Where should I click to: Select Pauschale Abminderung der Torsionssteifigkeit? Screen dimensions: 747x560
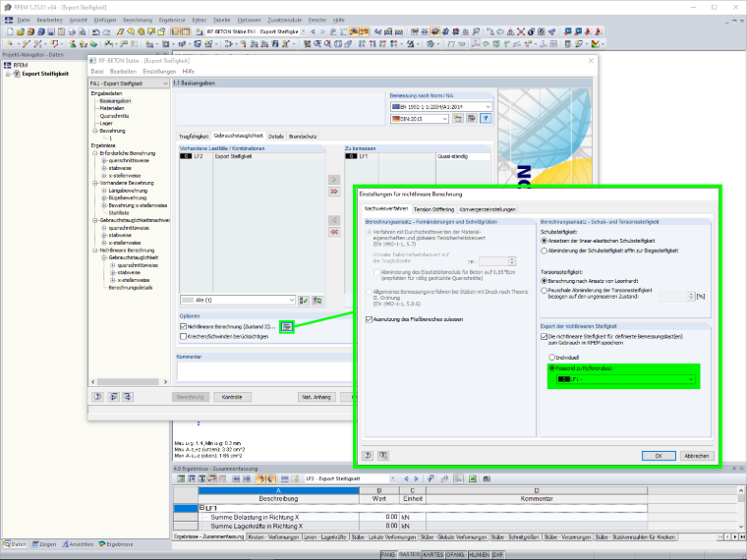coord(545,291)
